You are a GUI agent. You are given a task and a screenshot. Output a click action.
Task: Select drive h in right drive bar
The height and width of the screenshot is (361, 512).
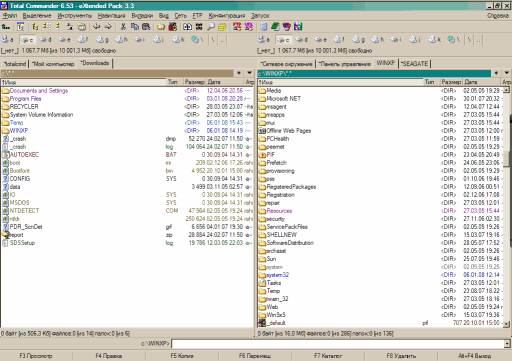click(x=378, y=40)
